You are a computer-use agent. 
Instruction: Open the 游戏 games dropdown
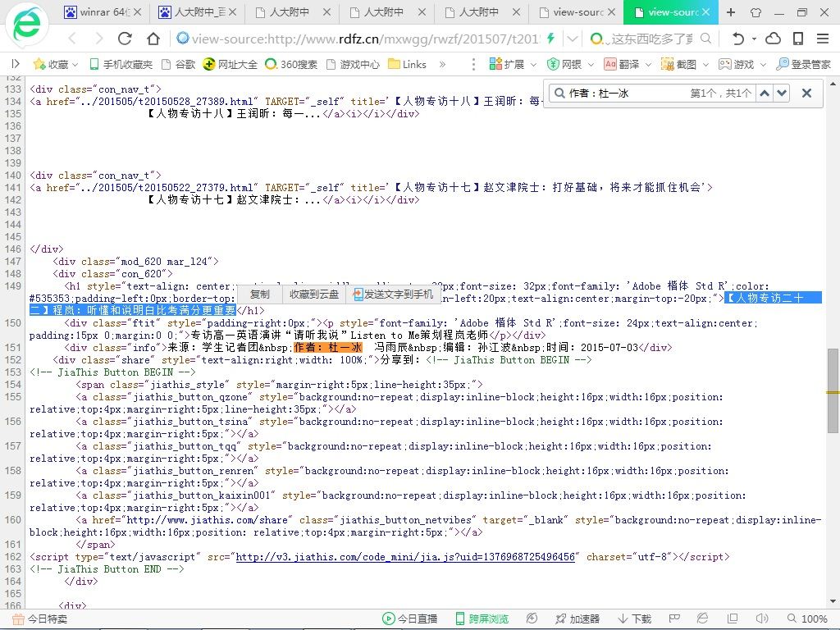742,64
